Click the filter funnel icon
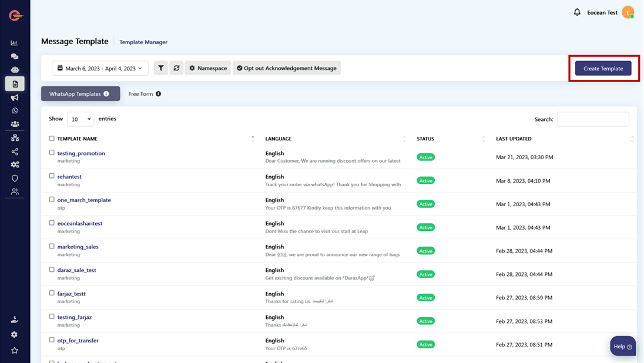Image resolution: width=644 pixels, height=363 pixels. click(160, 68)
